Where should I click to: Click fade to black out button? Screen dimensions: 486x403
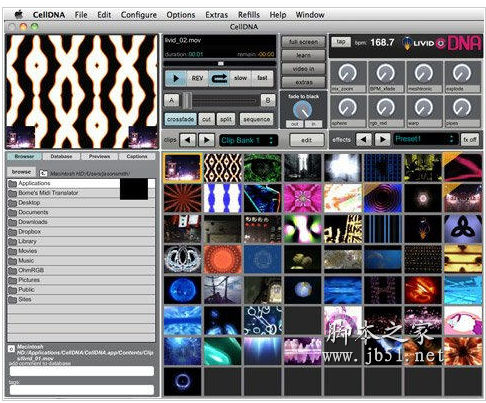point(295,124)
